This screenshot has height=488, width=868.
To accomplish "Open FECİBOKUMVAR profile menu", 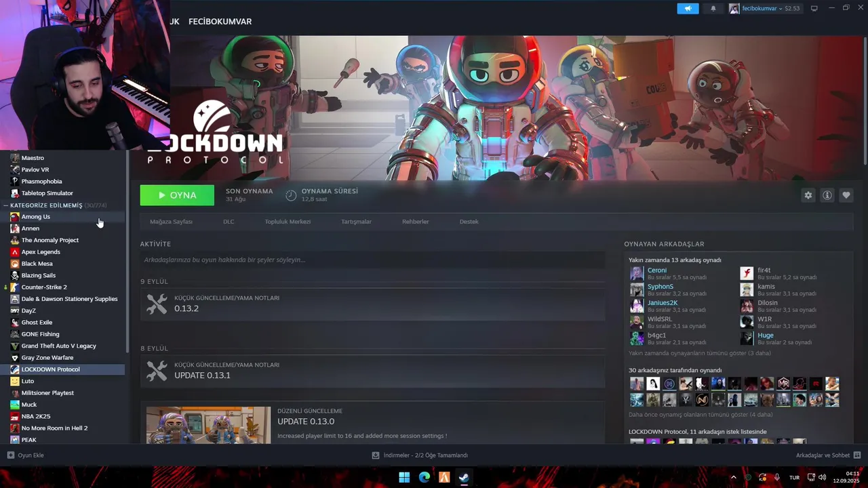I will pyautogui.click(x=220, y=22).
